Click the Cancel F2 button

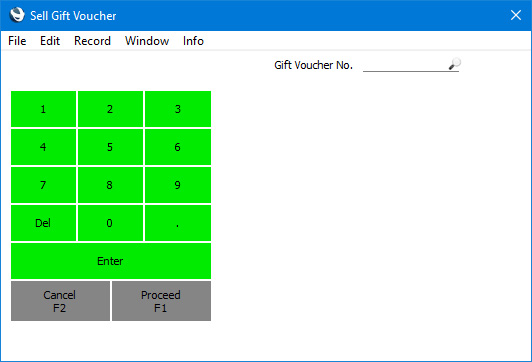point(60,301)
